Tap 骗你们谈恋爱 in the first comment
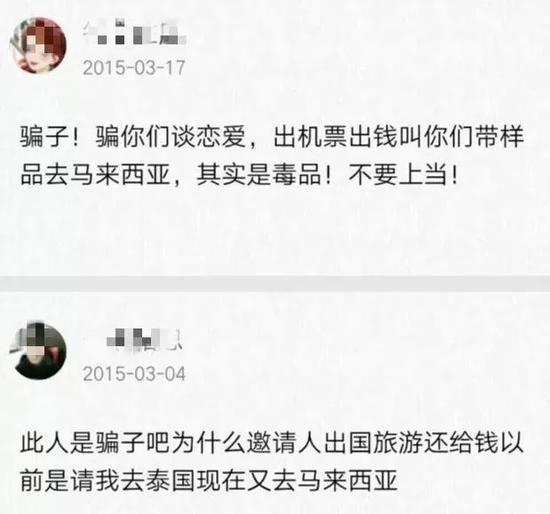The width and height of the screenshot is (550, 514). coord(170,137)
